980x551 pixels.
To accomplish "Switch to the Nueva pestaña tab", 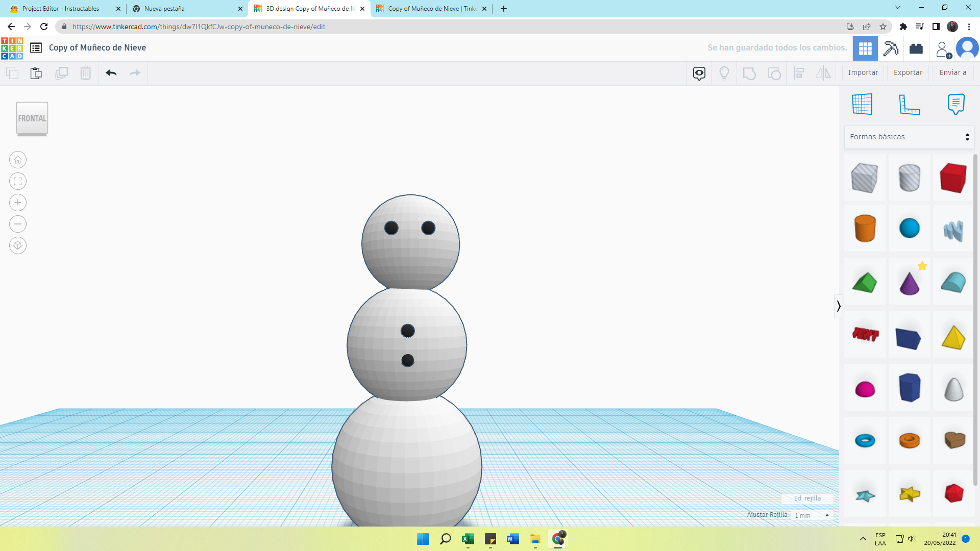I will pyautogui.click(x=164, y=9).
